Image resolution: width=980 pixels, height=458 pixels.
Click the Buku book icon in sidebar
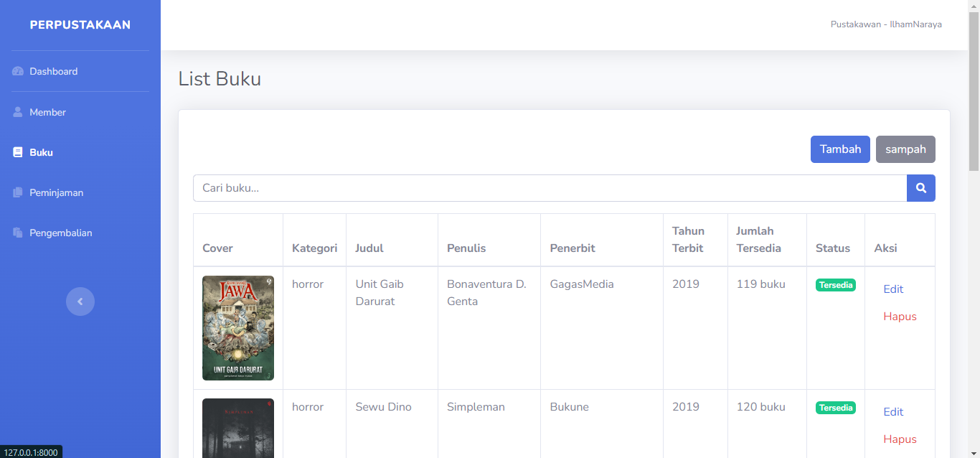(x=18, y=152)
